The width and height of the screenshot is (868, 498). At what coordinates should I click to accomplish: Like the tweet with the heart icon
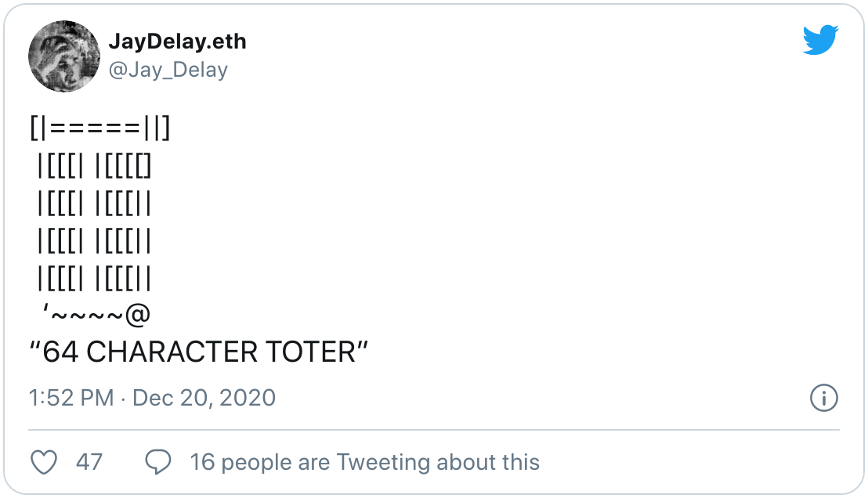pyautogui.click(x=44, y=462)
